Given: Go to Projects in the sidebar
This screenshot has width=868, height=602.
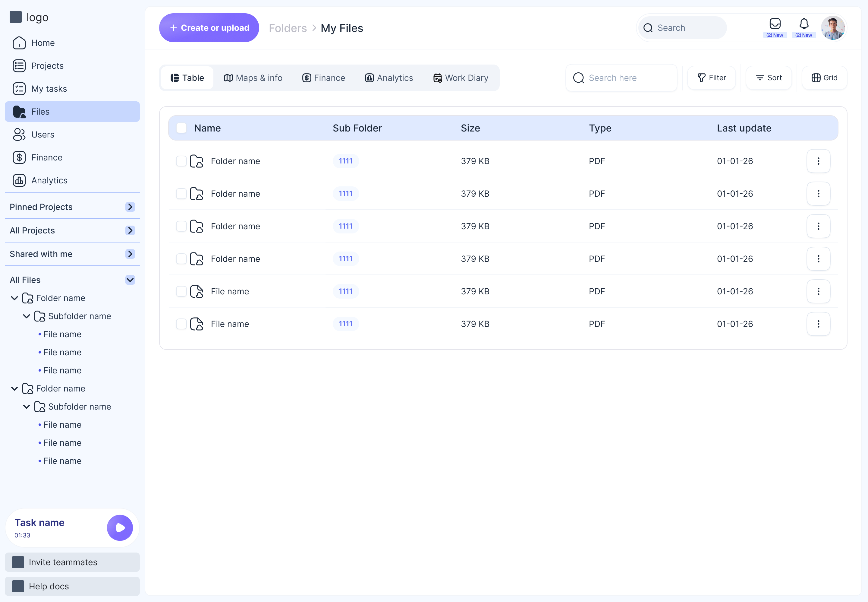Looking at the screenshot, I should [72, 66].
